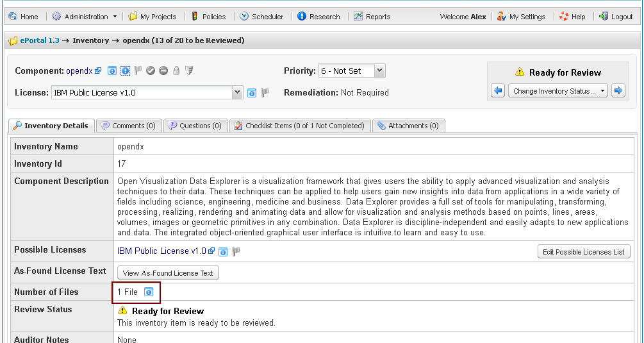The image size is (644, 343).
Task: Open the Attachments (0) tab
Action: click(408, 126)
